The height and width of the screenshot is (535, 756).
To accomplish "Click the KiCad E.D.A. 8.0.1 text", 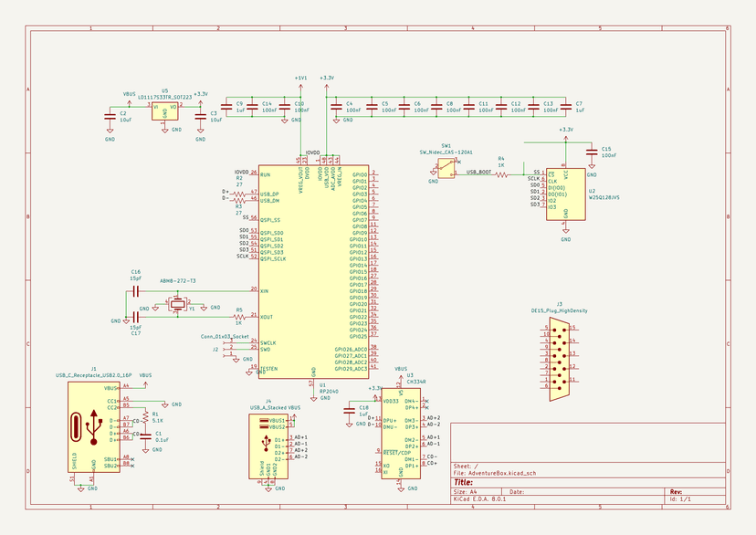I will point(479,499).
